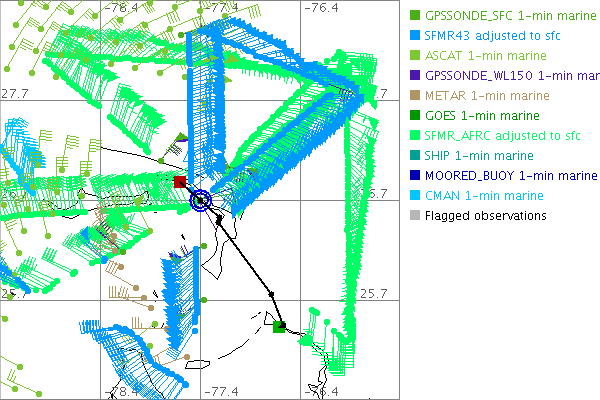Pick the purple GPSSONDE_WL150 legend swatch
The height and width of the screenshot is (400, 600).
(414, 76)
